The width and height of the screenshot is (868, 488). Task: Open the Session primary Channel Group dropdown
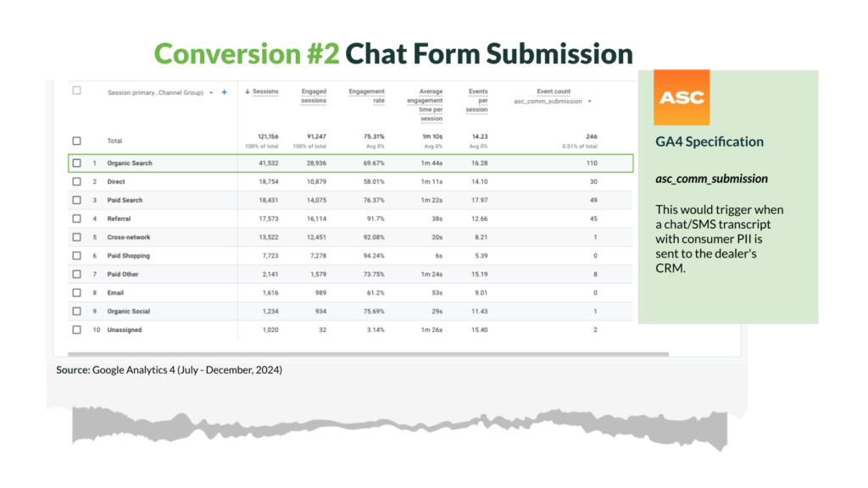[x=211, y=92]
